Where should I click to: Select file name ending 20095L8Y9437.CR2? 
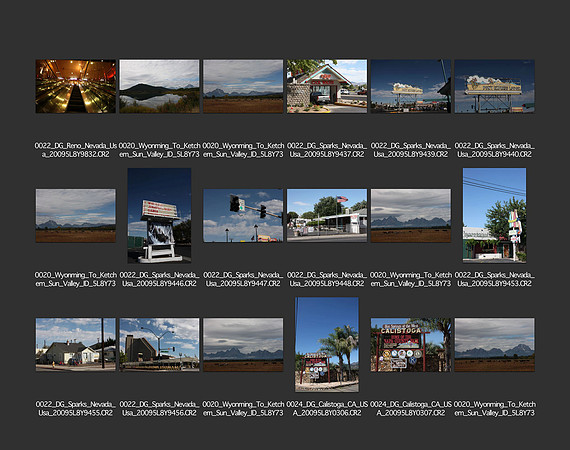tap(327, 150)
